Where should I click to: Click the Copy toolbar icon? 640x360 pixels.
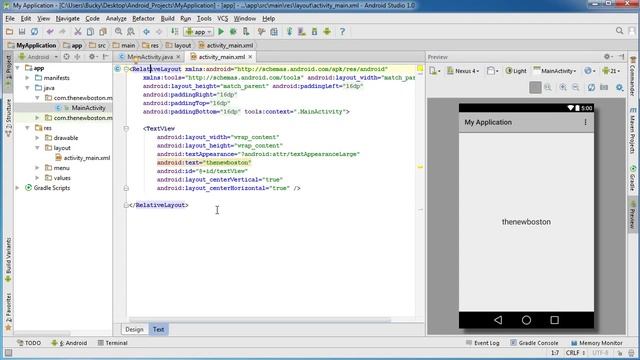pyautogui.click(x=90, y=32)
